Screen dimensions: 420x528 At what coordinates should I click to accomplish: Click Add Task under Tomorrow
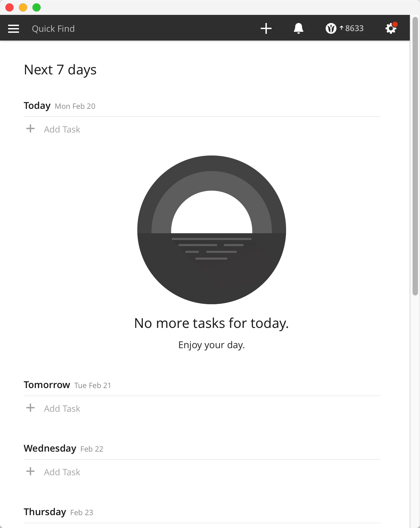(x=62, y=409)
